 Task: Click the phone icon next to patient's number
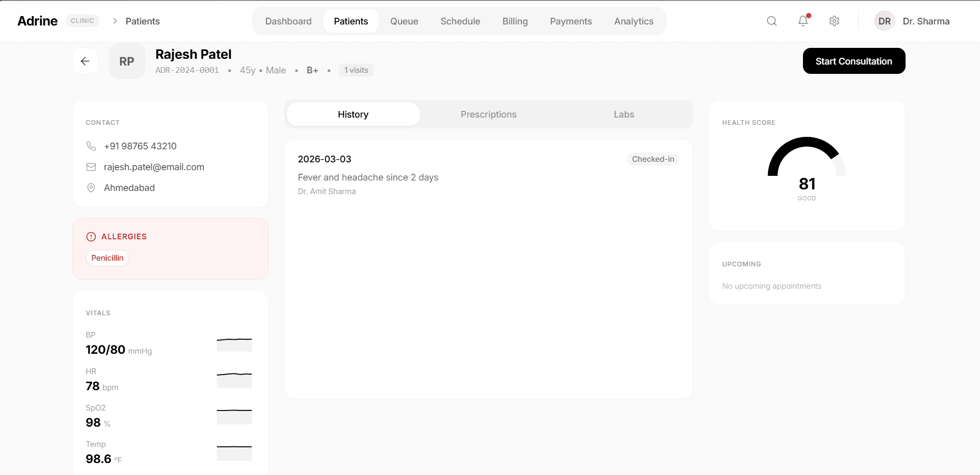(91, 146)
